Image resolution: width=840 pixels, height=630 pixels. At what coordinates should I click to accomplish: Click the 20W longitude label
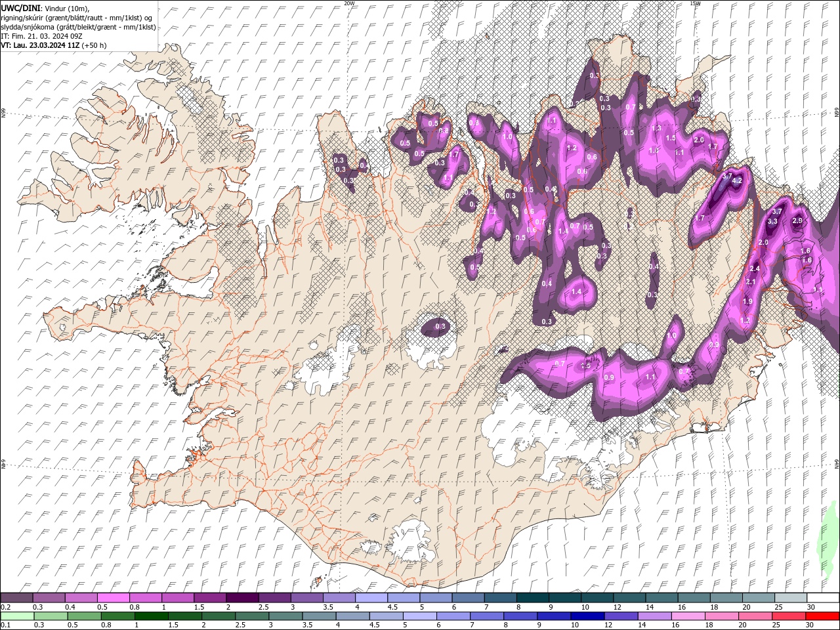(349, 3)
